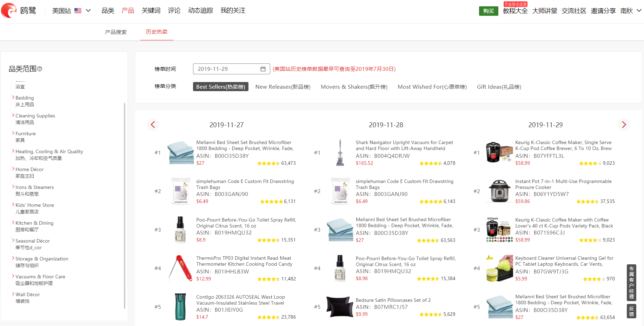Expand the Kitchen & Dining category

(x=13, y=223)
